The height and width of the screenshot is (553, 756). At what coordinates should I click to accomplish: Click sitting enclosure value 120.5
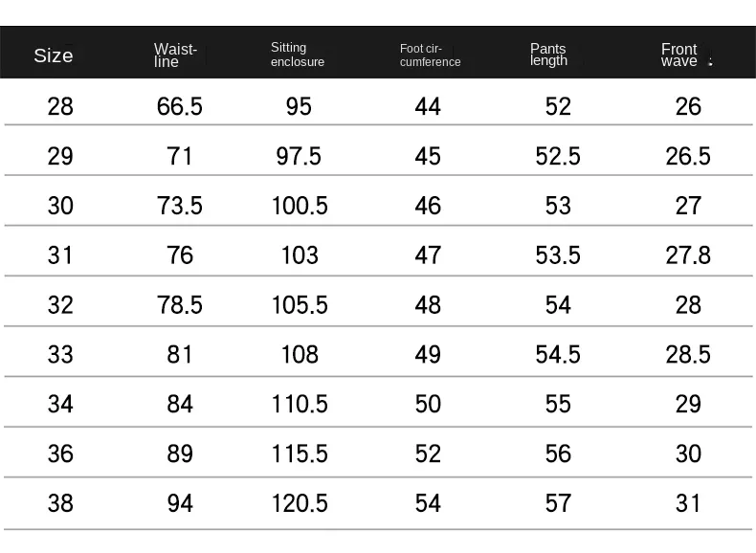click(x=300, y=504)
